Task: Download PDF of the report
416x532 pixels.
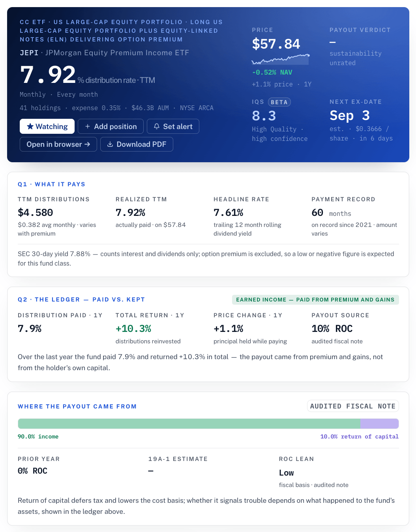Action: coord(137,144)
